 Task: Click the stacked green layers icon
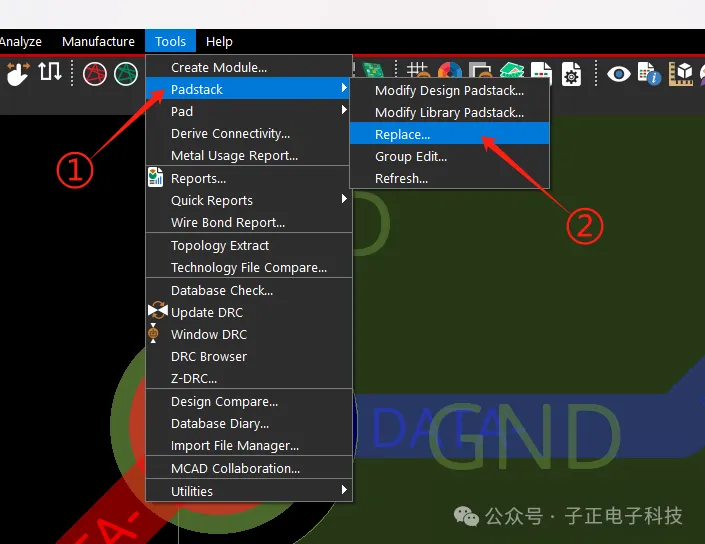pyautogui.click(x=512, y=71)
